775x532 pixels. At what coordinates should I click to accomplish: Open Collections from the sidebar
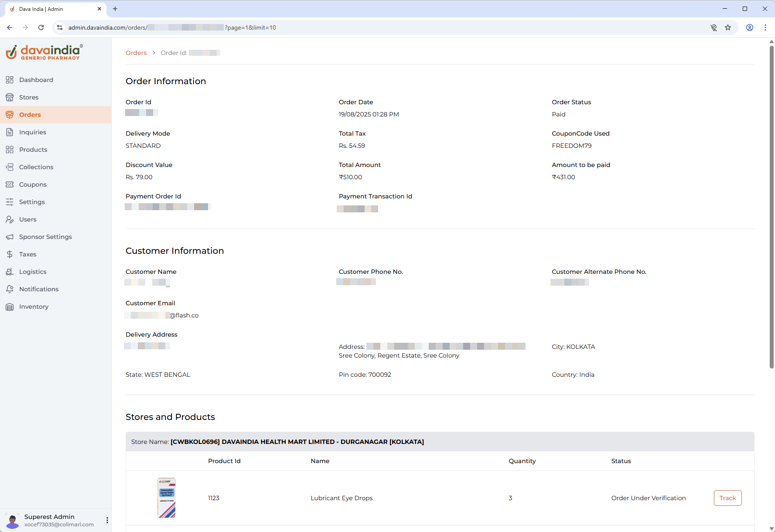(x=36, y=167)
